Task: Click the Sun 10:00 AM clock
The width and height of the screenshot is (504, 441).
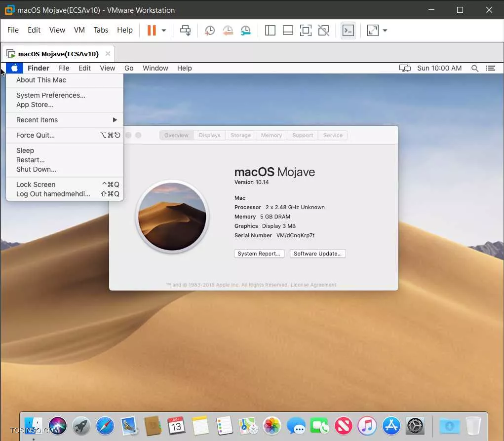Action: (439, 68)
